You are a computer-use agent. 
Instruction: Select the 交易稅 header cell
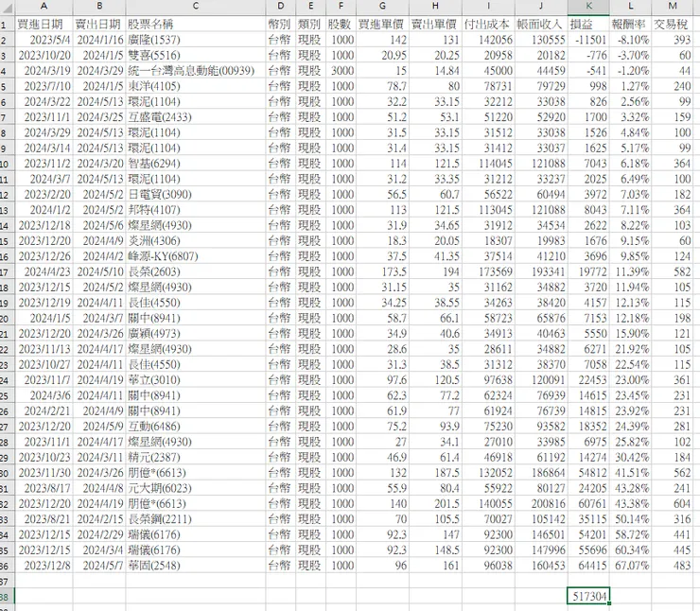coord(673,24)
